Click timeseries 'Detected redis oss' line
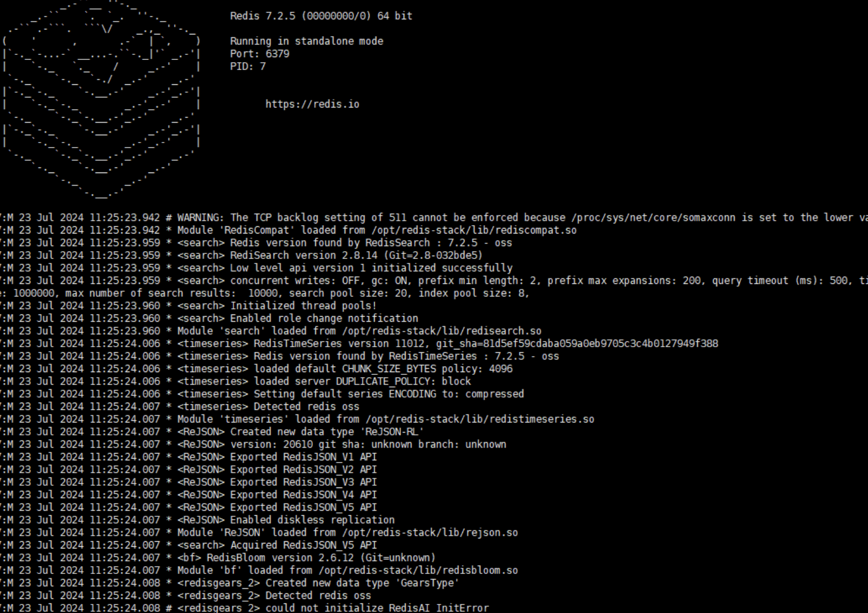The image size is (868, 613). point(180,407)
